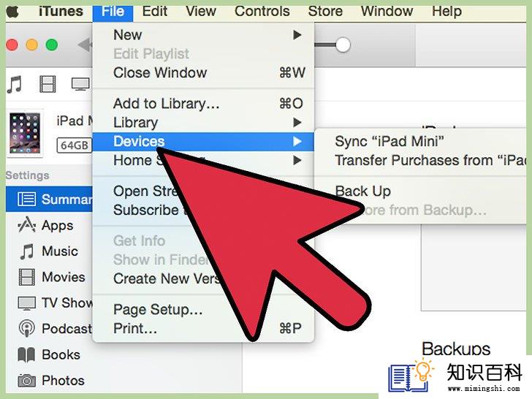Select the Summary settings item
This screenshot has height=399, width=532.
(49, 199)
